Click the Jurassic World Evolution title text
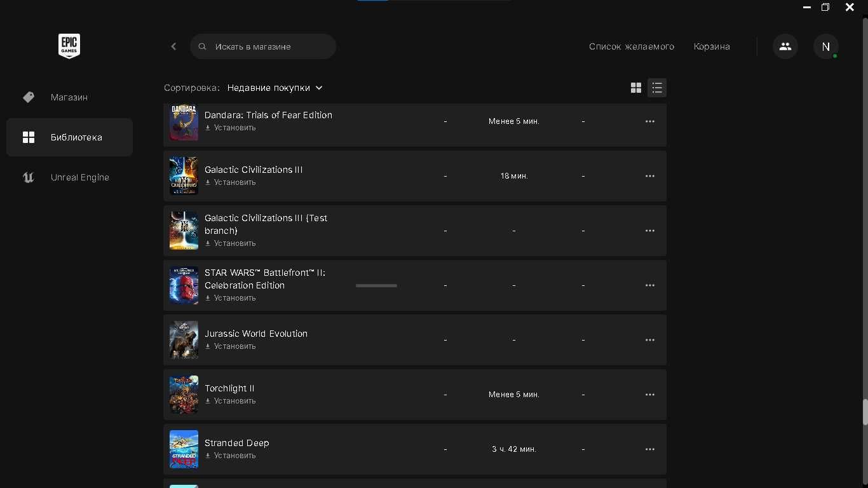 coord(256,334)
